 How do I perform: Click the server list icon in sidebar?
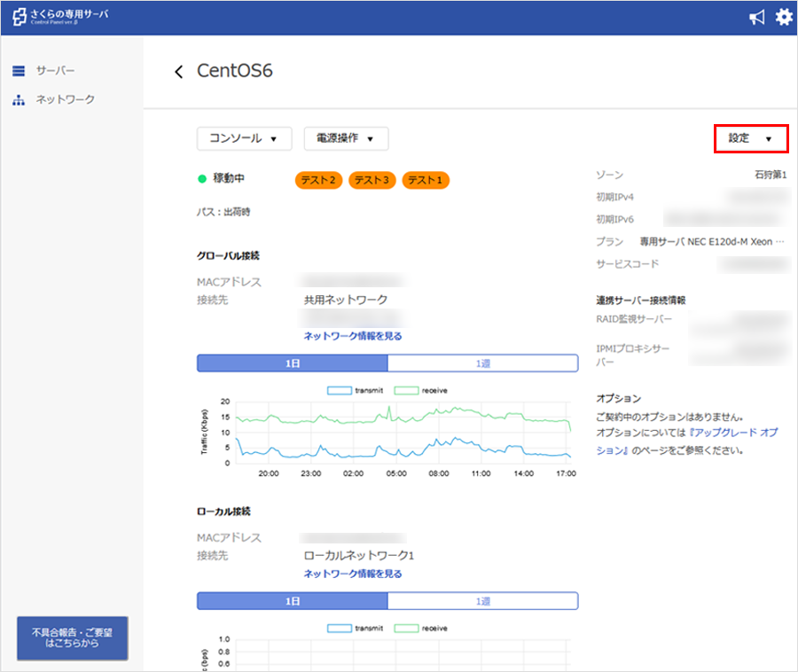click(x=19, y=71)
